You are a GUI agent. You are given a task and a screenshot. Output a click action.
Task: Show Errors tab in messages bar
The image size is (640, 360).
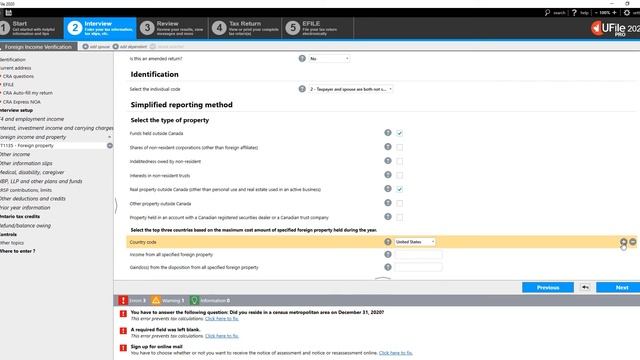[133, 300]
